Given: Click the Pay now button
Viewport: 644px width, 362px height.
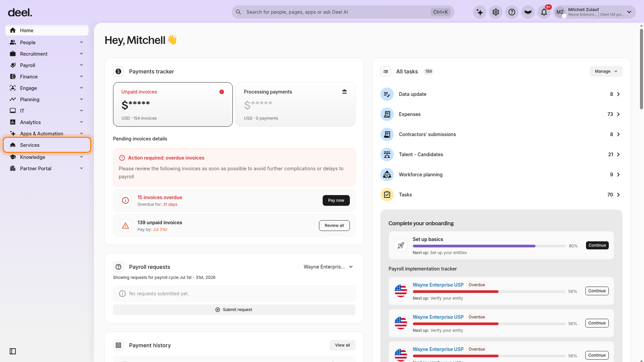Looking at the screenshot, I should coord(336,200).
